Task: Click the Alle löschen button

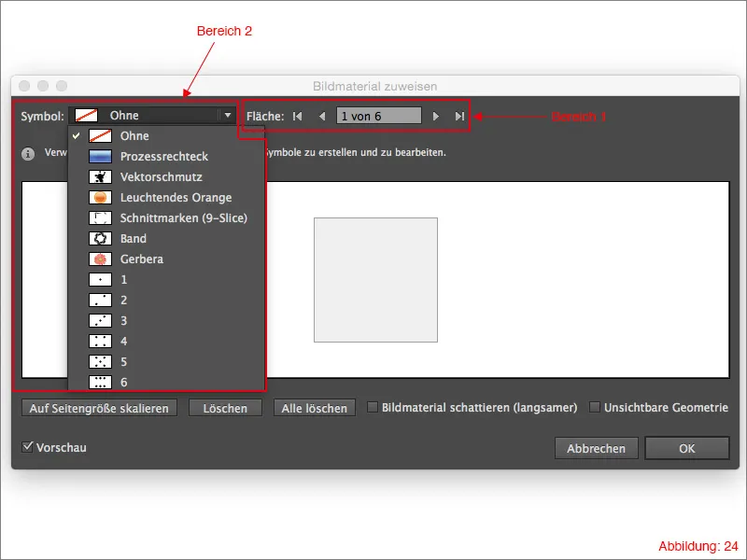Action: tap(314, 408)
